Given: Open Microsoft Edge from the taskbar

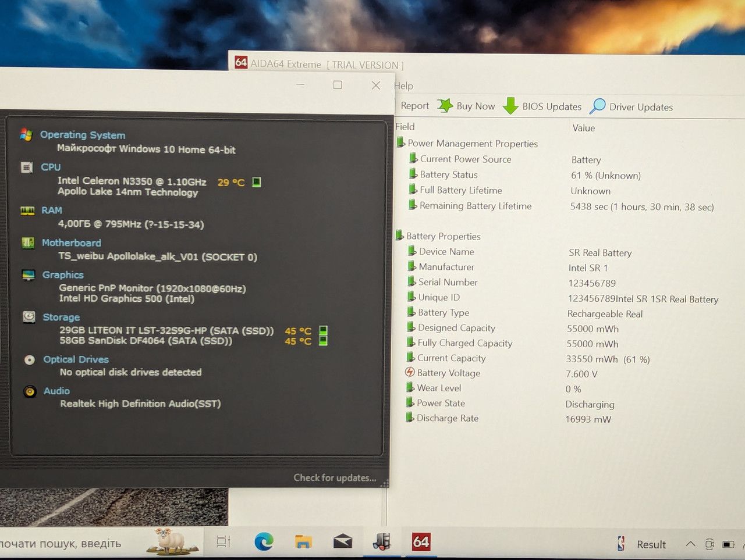Looking at the screenshot, I should [264, 542].
